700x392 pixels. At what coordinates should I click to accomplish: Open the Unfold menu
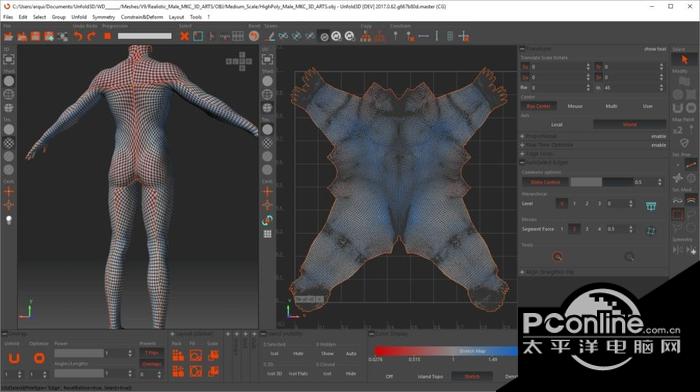click(79, 17)
